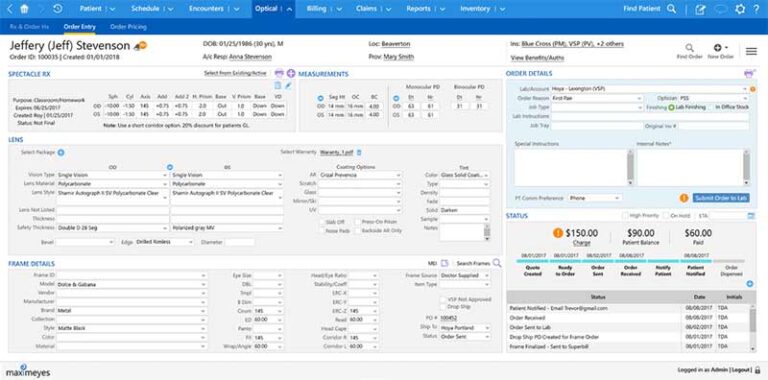Click blue plus icon below status timeline
Viewport: 768px width, 380px height.
(749, 284)
